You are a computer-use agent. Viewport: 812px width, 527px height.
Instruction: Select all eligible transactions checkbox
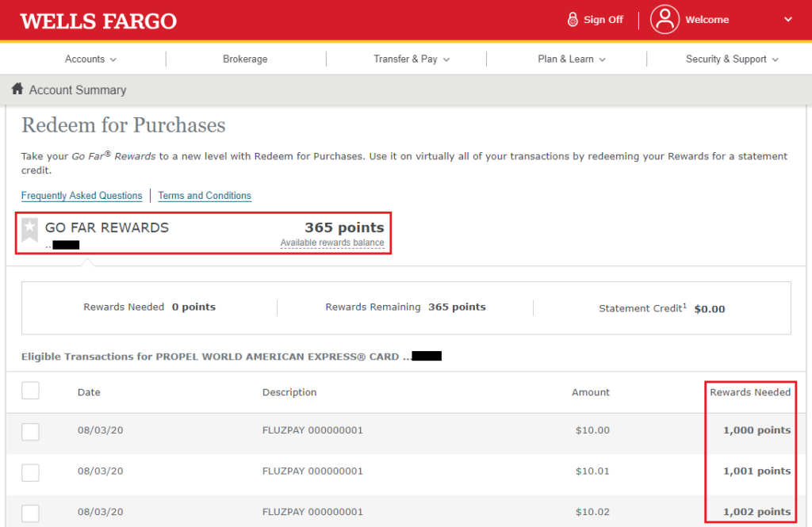tap(29, 390)
